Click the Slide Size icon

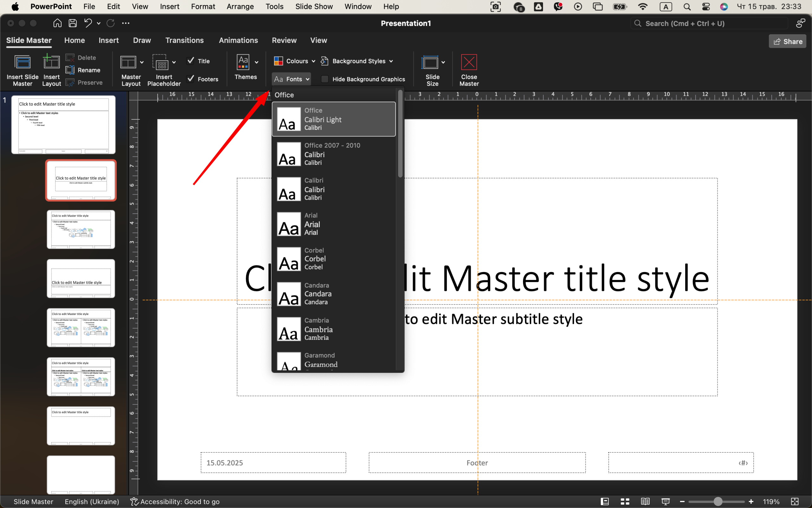click(430, 63)
